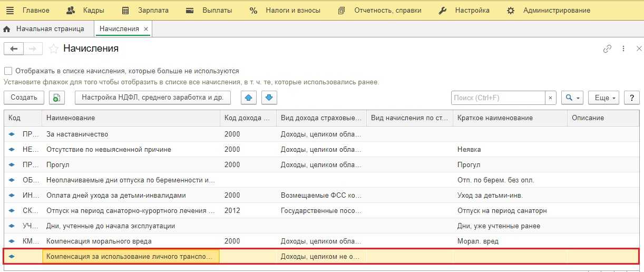Go back with the left arrow button

click(x=14, y=48)
